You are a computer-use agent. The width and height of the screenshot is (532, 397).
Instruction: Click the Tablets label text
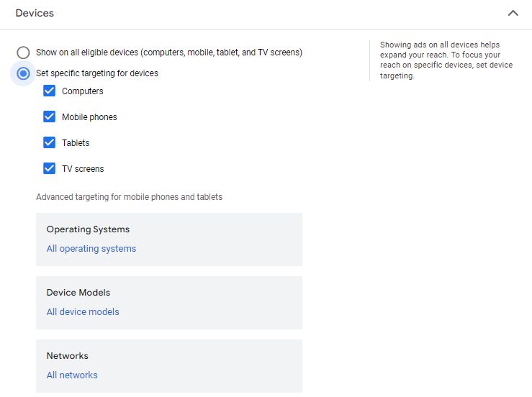(x=76, y=143)
